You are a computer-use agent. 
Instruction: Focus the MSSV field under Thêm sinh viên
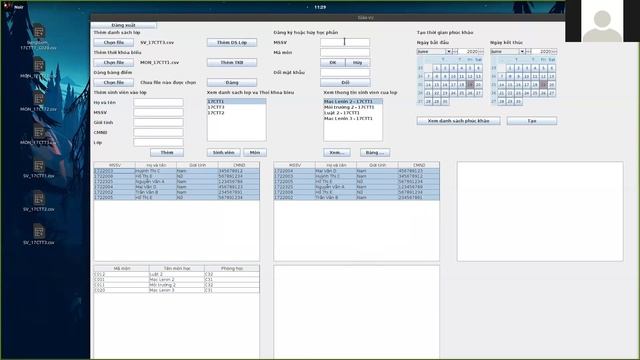(158, 112)
